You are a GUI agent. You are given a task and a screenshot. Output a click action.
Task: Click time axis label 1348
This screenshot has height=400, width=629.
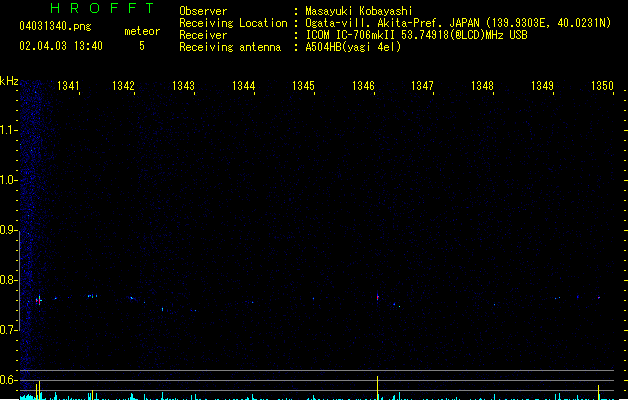pos(482,86)
